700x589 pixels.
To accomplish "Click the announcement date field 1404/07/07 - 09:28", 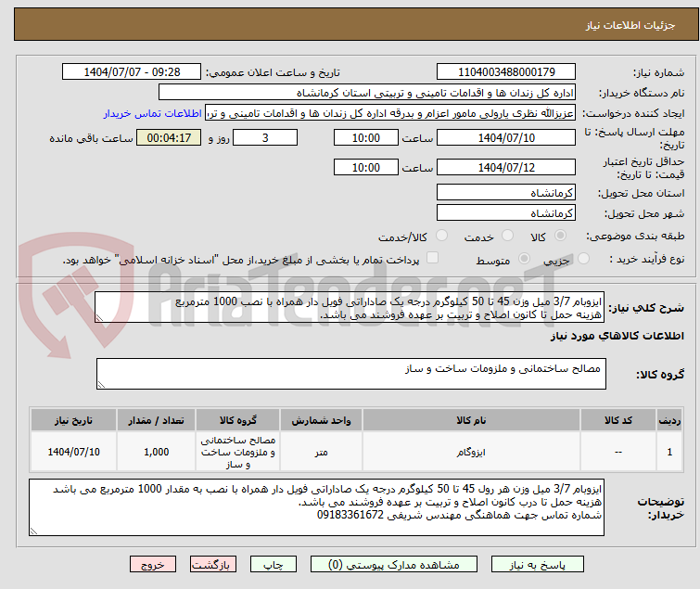I will click(x=132, y=72).
